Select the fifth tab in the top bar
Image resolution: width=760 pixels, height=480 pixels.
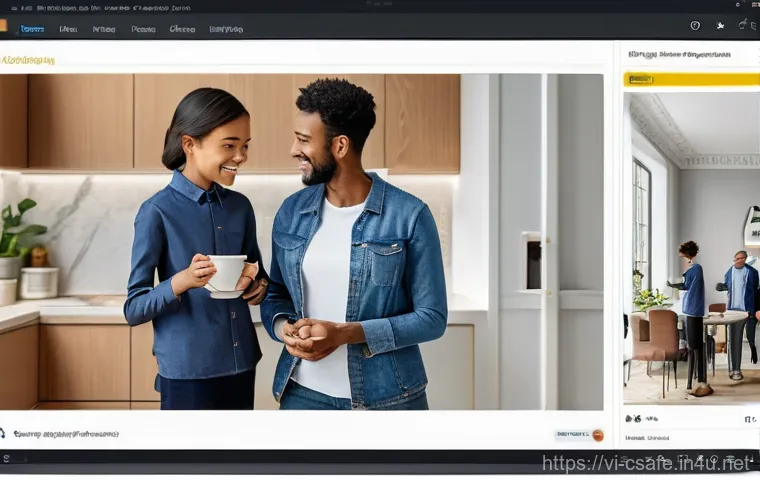pyautogui.click(x=182, y=29)
